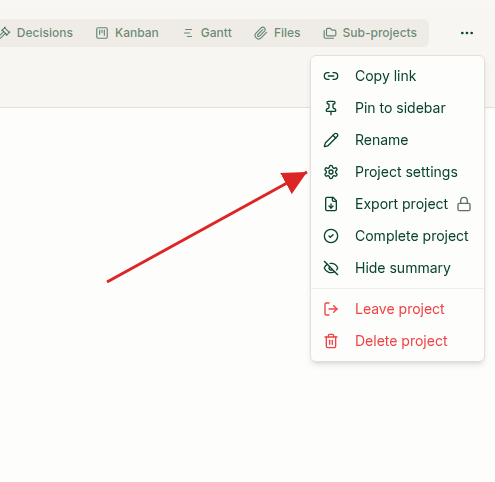Click the lock icon beside Export project
Viewport: 495px width, 482px height.
(x=464, y=204)
